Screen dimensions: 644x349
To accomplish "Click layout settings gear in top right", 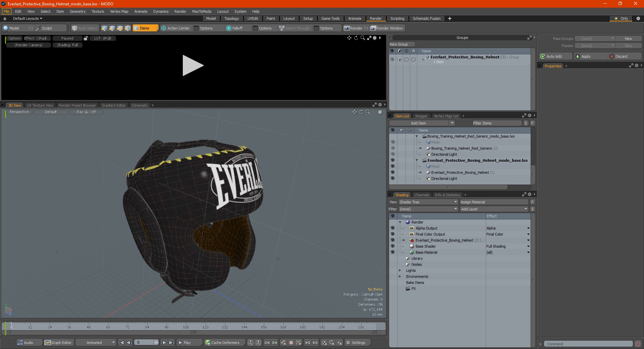I will pyautogui.click(x=638, y=18).
